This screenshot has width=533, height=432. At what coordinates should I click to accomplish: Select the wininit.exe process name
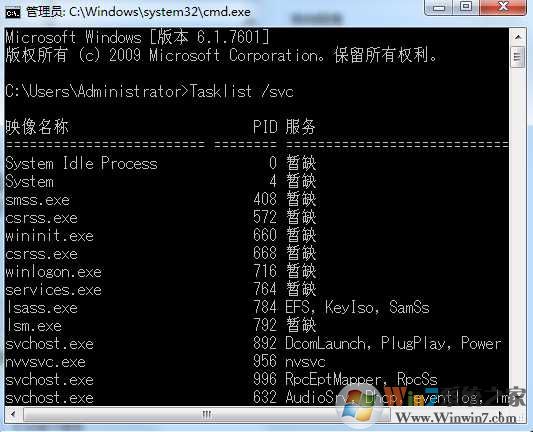[50, 236]
